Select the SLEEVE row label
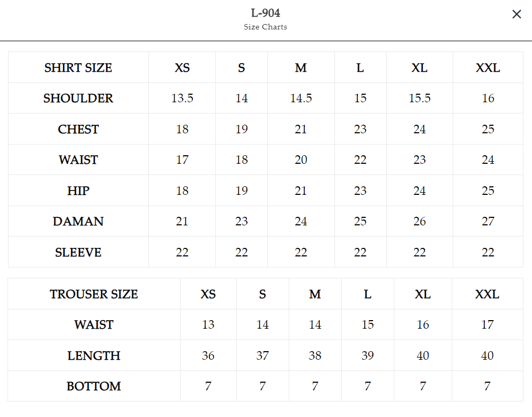Screen dimensions: 532x417 click(78, 252)
